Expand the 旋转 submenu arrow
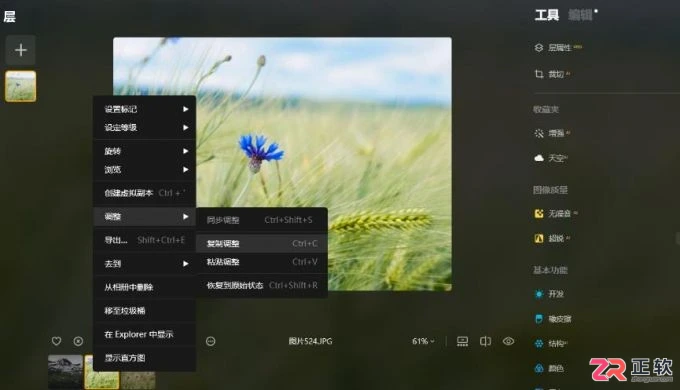The height and width of the screenshot is (390, 680). coord(186,151)
